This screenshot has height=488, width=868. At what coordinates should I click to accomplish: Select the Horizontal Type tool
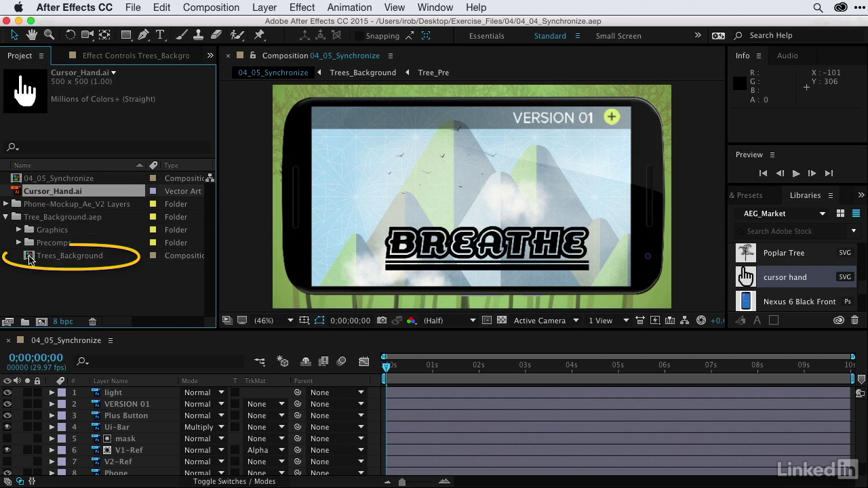[x=160, y=35]
